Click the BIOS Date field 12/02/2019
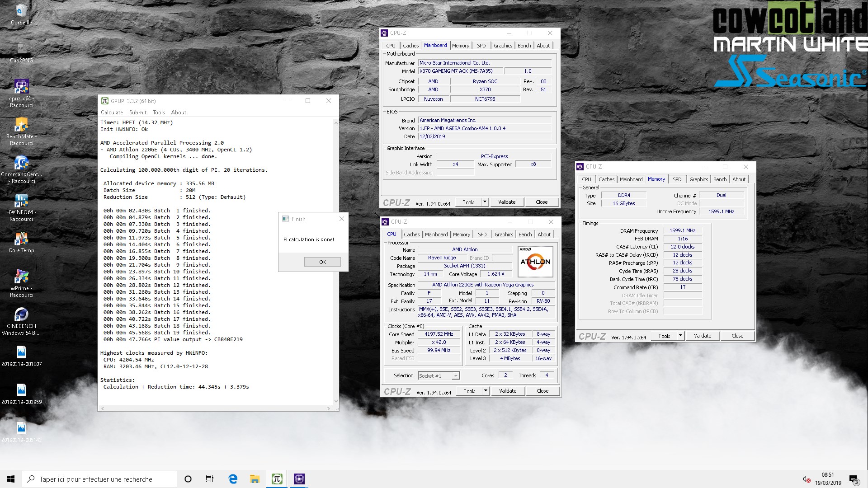 pos(485,136)
